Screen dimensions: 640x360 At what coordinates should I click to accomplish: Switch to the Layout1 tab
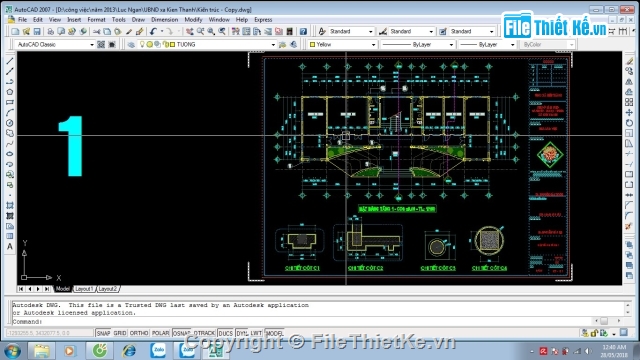(x=84, y=289)
